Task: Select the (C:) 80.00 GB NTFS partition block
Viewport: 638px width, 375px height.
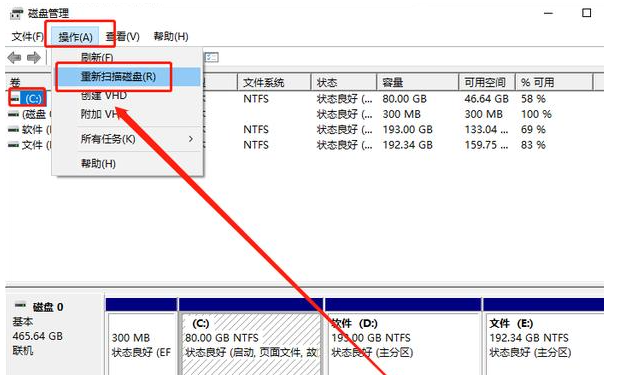Action: 251,344
